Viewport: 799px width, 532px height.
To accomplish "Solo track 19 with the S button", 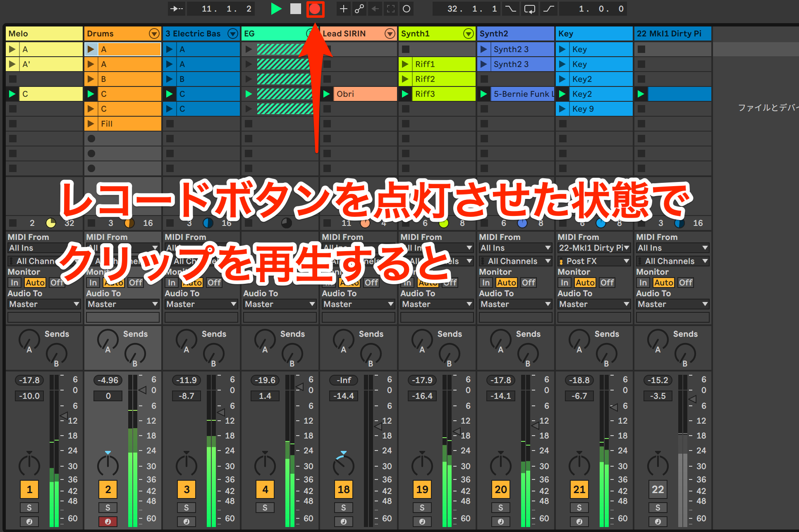I will point(422,508).
